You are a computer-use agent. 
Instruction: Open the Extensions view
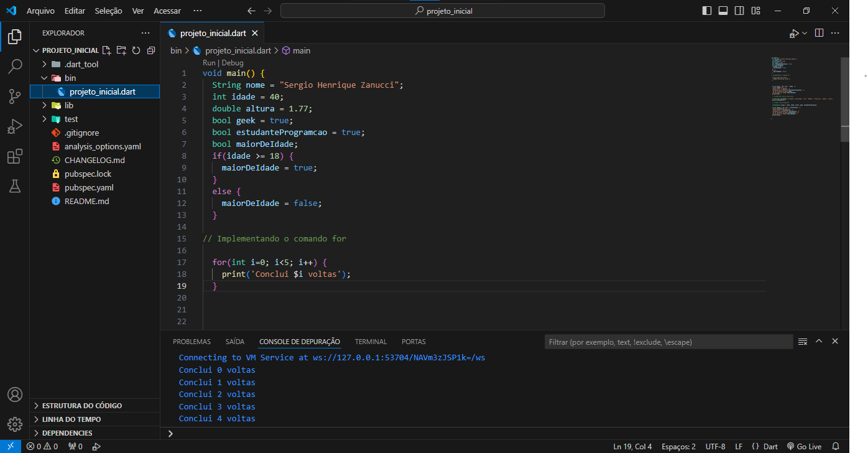[x=15, y=156]
